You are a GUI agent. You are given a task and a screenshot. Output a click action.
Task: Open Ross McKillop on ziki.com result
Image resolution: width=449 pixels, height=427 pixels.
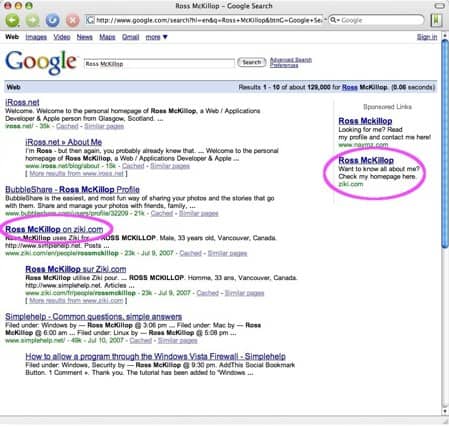coord(54,229)
